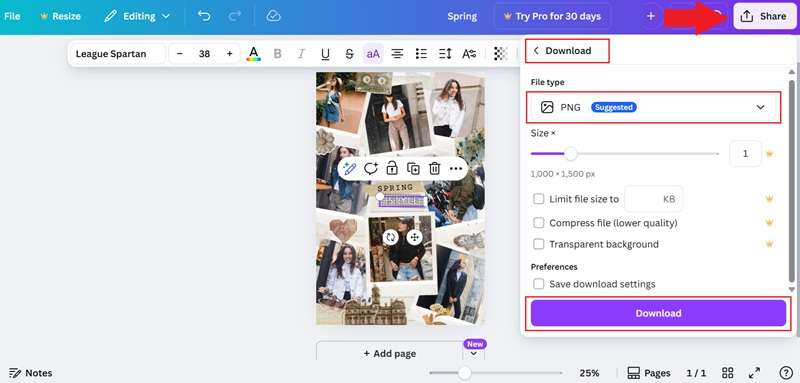Viewport: 800px width, 383px height.
Task: Expand the Add page options arrow
Action: [473, 353]
